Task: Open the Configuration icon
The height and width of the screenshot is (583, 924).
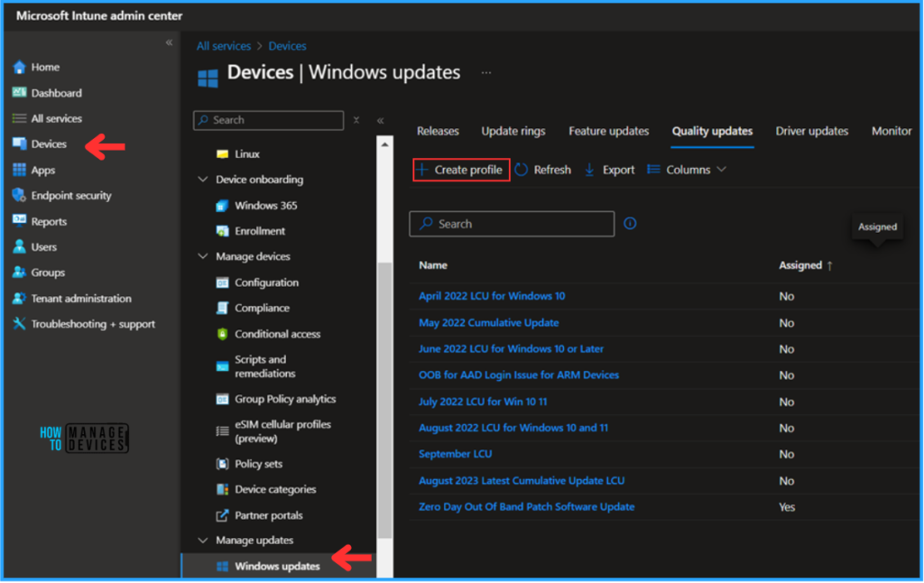Action: pos(222,282)
